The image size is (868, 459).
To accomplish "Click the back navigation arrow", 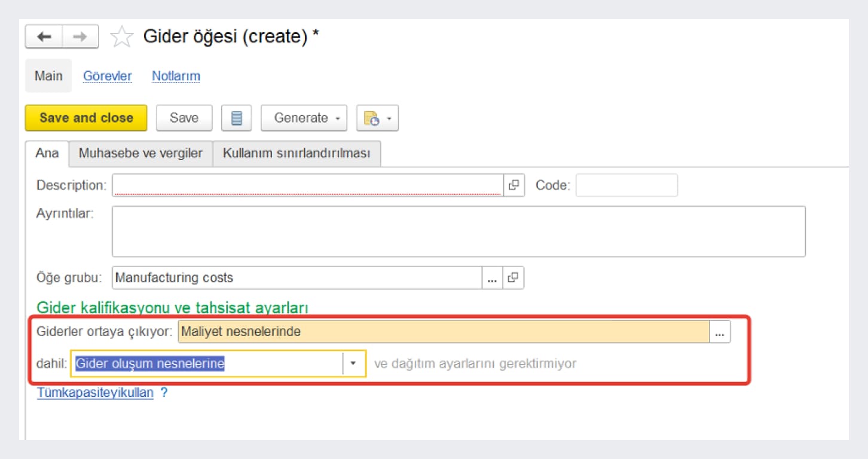I will click(44, 37).
